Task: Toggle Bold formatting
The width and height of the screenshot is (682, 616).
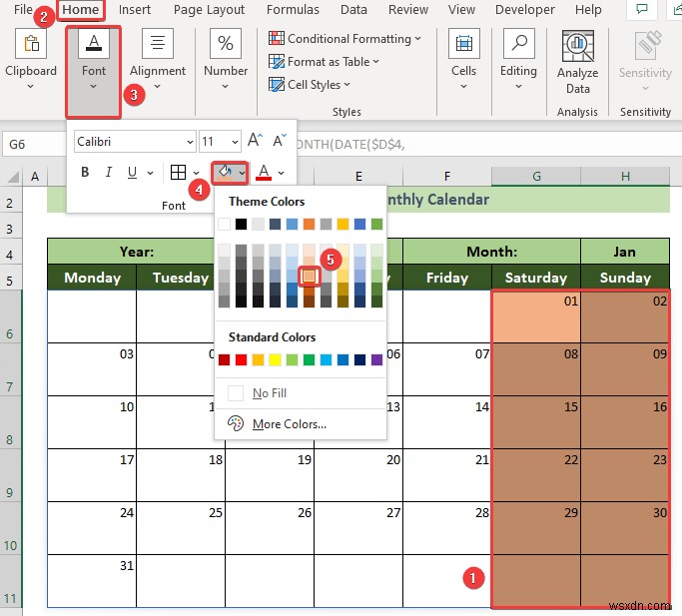Action: point(85,173)
